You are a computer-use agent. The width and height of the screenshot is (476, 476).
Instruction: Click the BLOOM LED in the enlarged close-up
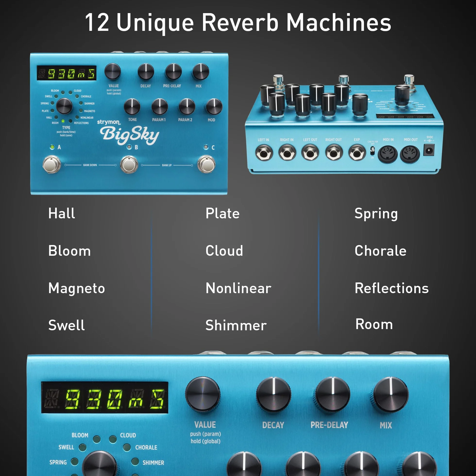97,439
